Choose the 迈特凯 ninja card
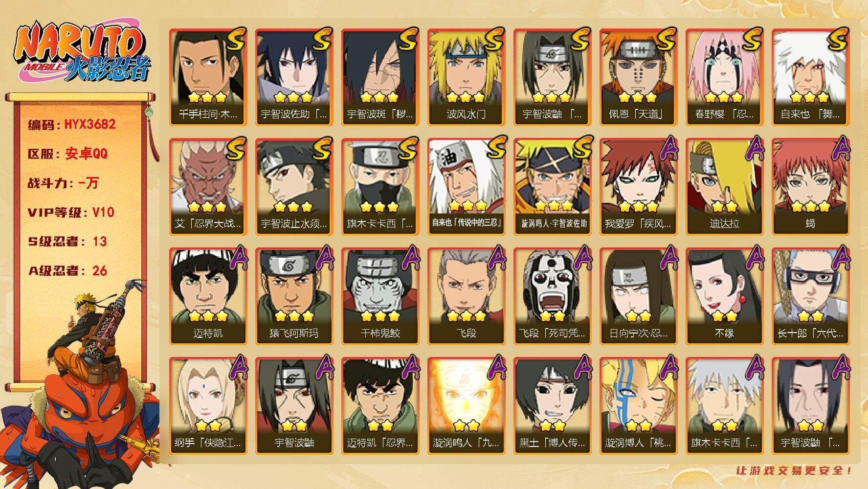Screen dimensions: 868x489 point(208,296)
